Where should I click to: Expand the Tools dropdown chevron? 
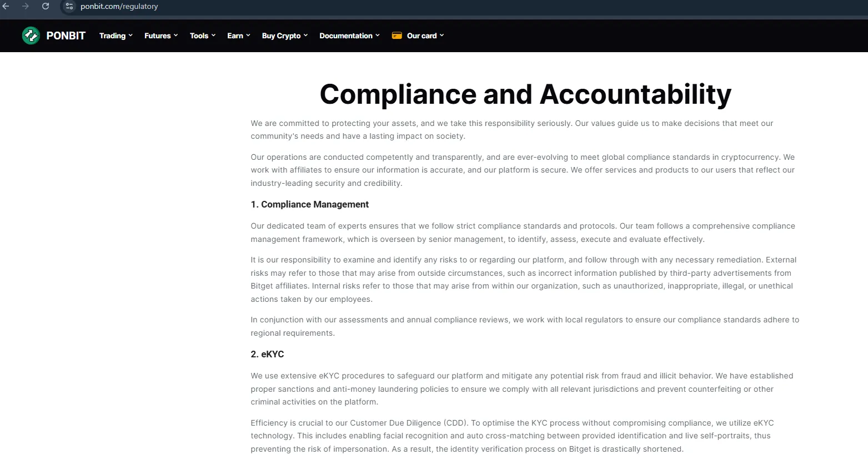tap(213, 36)
